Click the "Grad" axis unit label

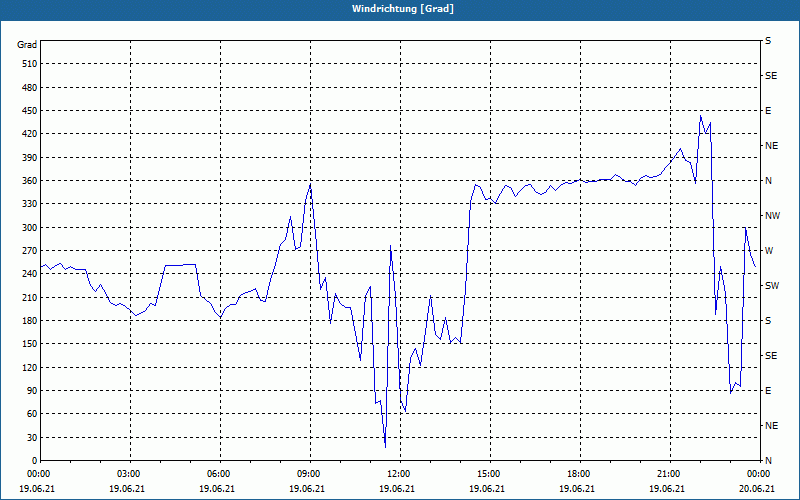click(27, 45)
